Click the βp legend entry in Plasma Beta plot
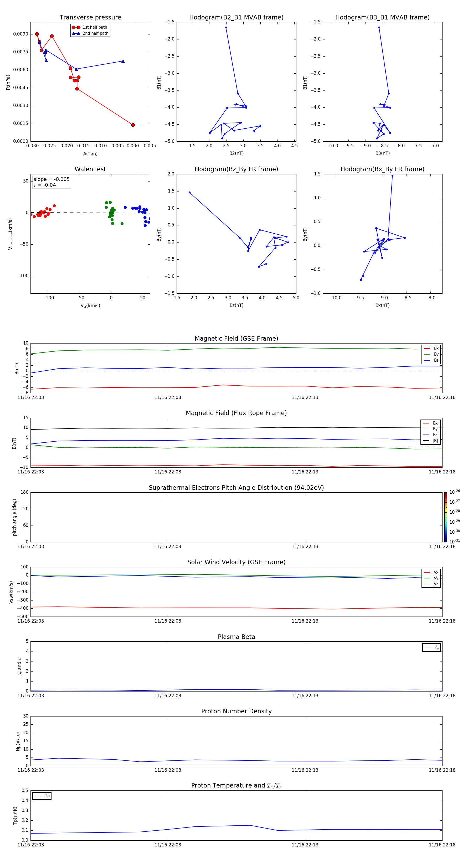473x868 pixels. pyautogui.click(x=431, y=647)
